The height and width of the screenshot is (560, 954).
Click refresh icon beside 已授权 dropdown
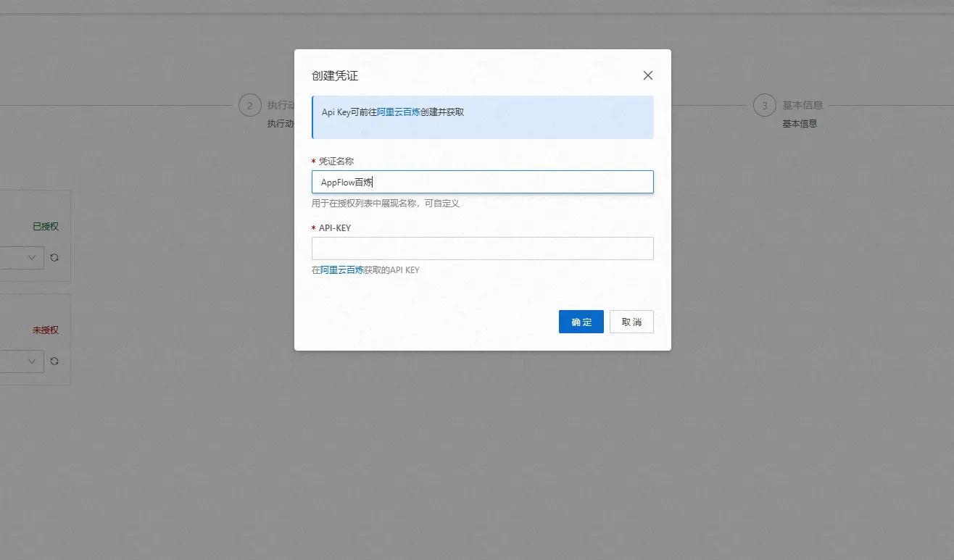click(x=54, y=257)
